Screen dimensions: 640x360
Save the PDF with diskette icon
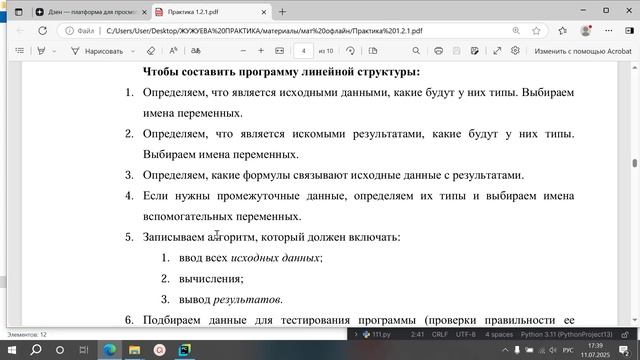456,51
